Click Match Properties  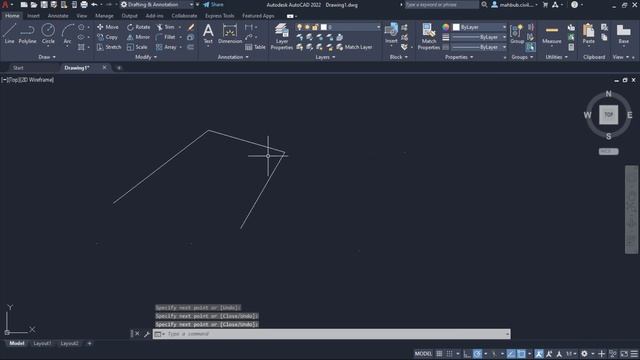(429, 36)
